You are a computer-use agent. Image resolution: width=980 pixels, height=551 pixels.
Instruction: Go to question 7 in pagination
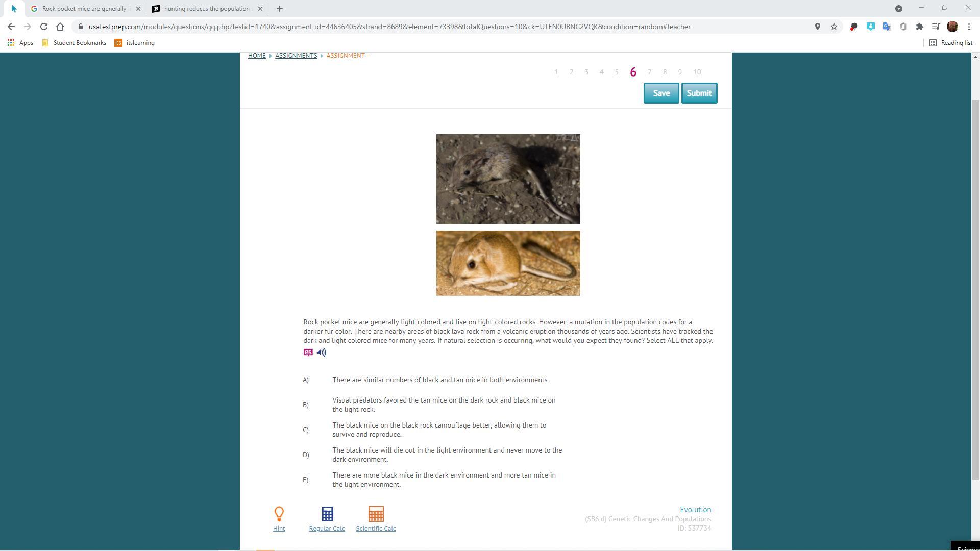649,72
